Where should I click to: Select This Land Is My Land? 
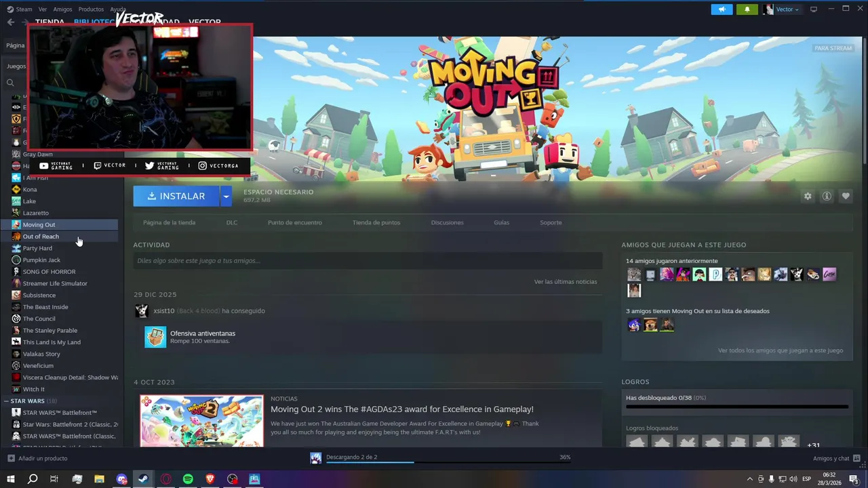52,342
